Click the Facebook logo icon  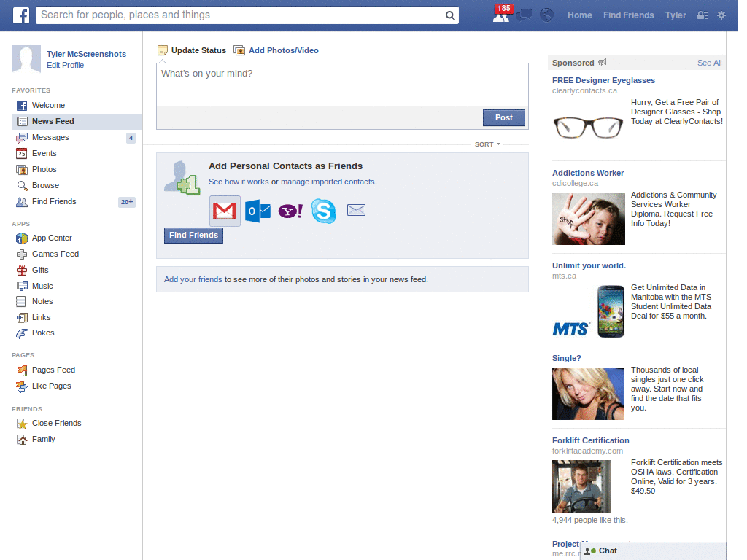coord(21,15)
